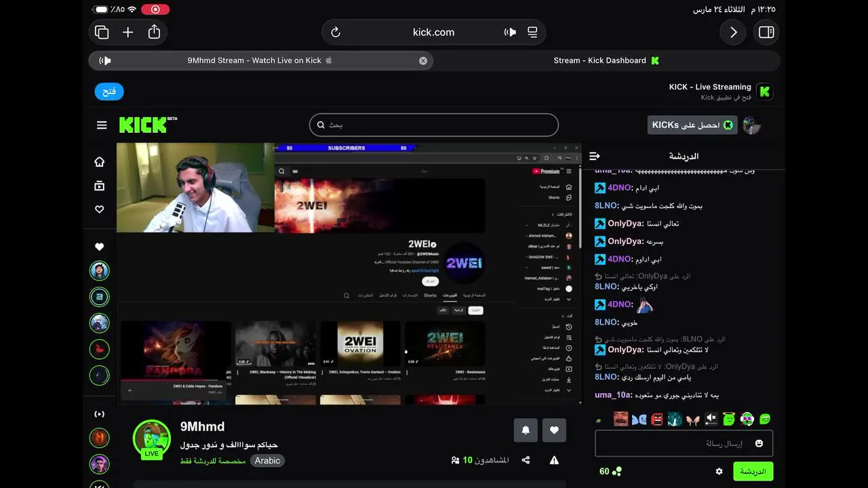Select the kick.com address field
The image size is (868, 488).
(433, 32)
